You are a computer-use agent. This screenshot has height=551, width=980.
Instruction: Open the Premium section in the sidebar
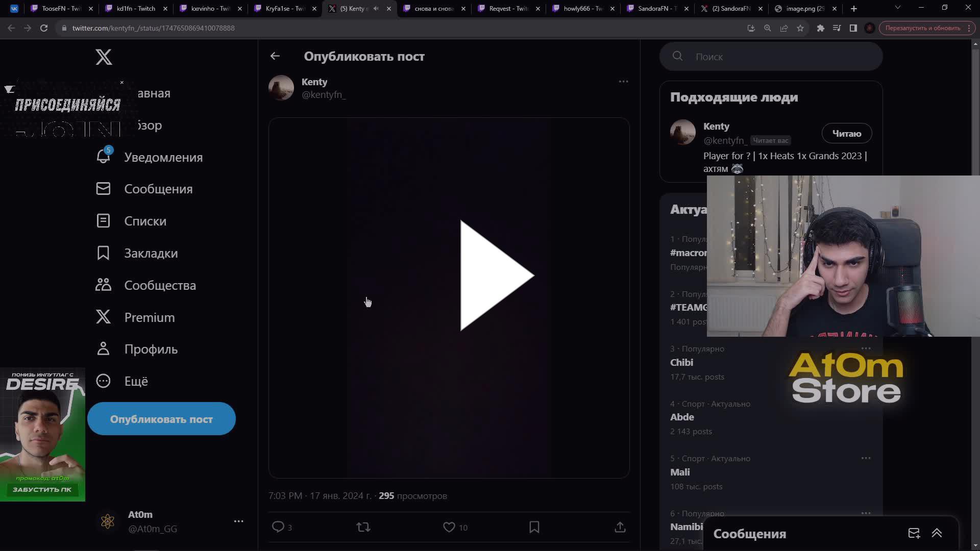pos(149,317)
